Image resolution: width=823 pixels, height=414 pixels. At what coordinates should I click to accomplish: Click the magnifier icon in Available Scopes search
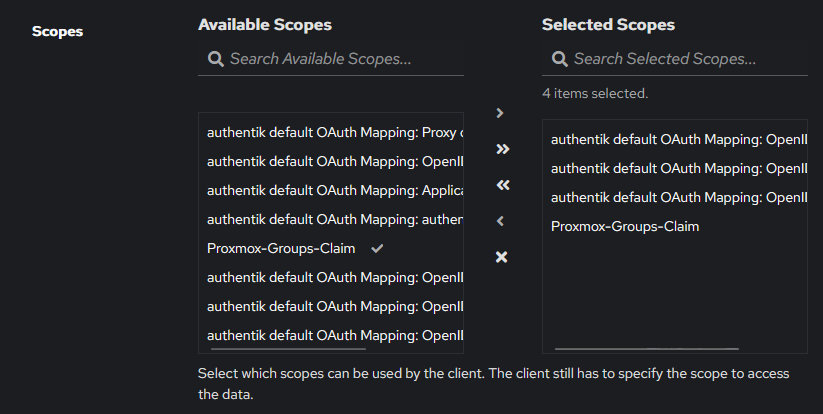(x=215, y=59)
